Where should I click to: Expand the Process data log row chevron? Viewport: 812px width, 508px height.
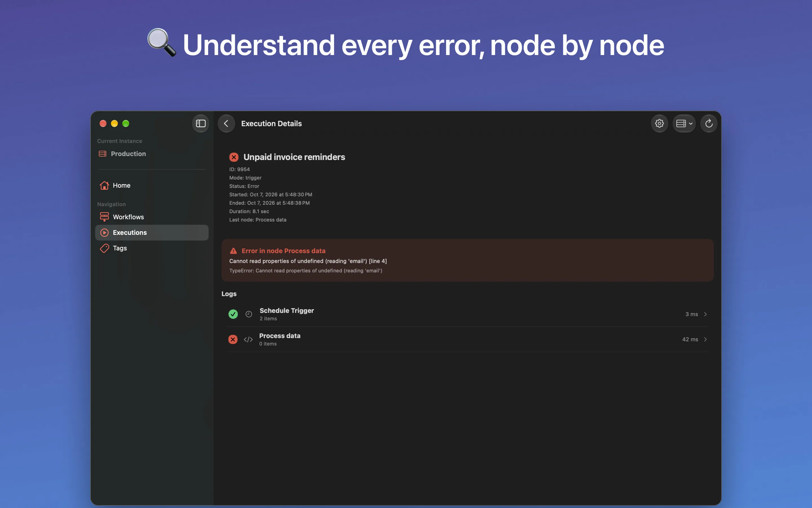tap(705, 339)
